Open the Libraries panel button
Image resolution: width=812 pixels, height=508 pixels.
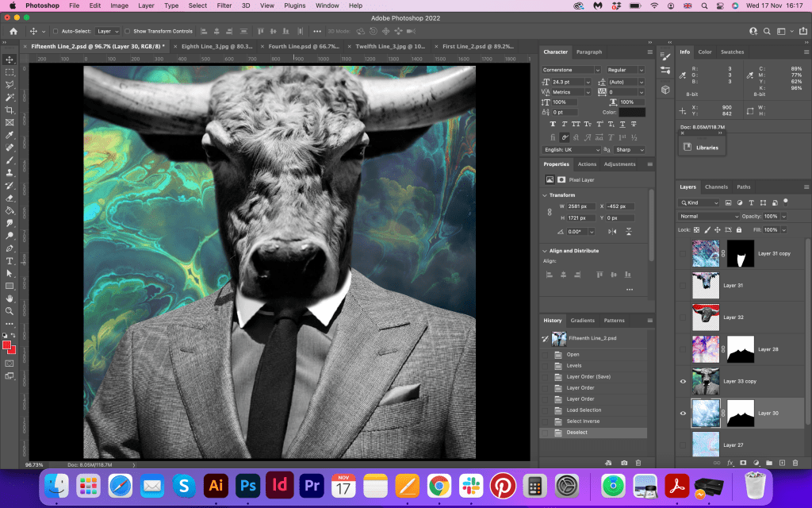pyautogui.click(x=701, y=147)
